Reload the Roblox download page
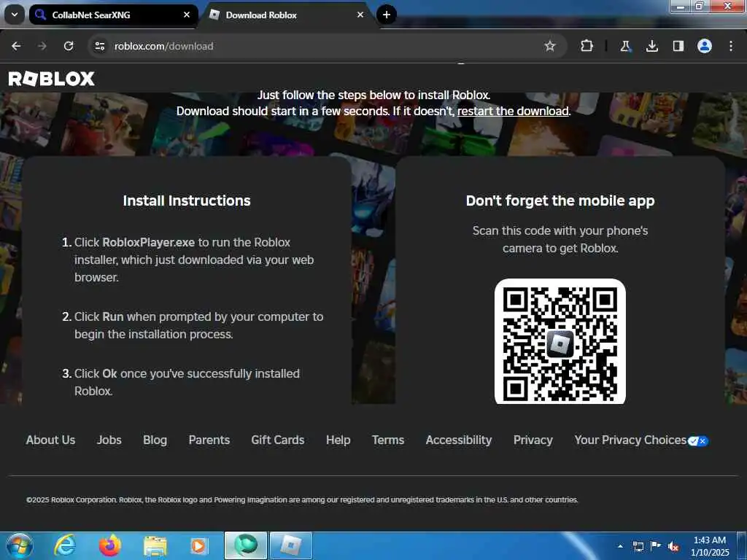 pyautogui.click(x=69, y=46)
